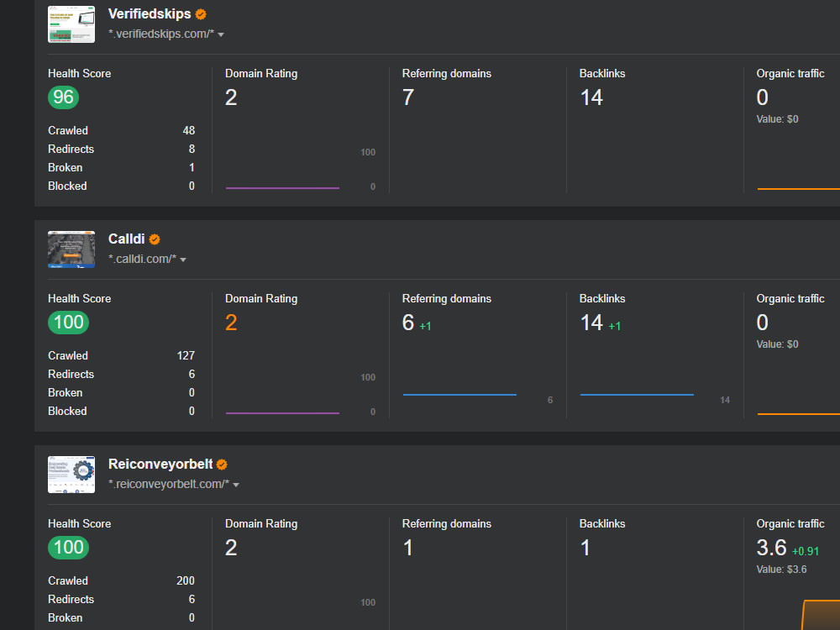This screenshot has width=840, height=630.
Task: Click Calldi Redirects count 6
Action: (x=192, y=374)
